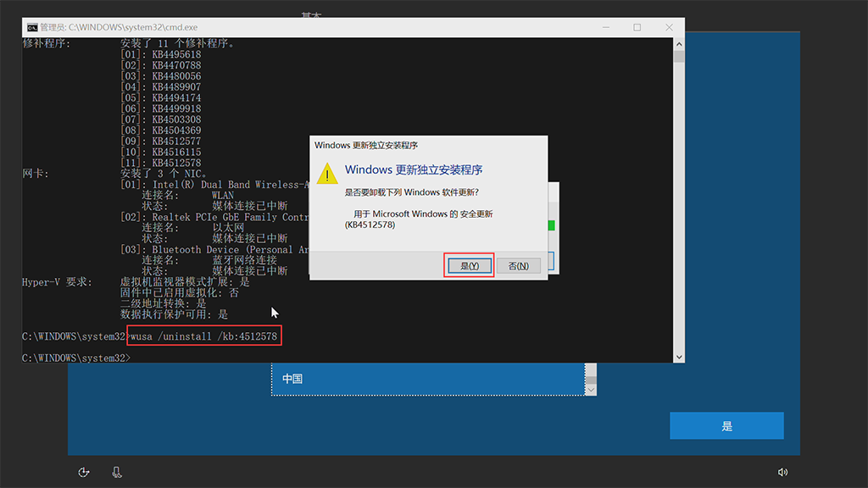
Task: Click the region list scroll down arrow
Action: coord(591,390)
